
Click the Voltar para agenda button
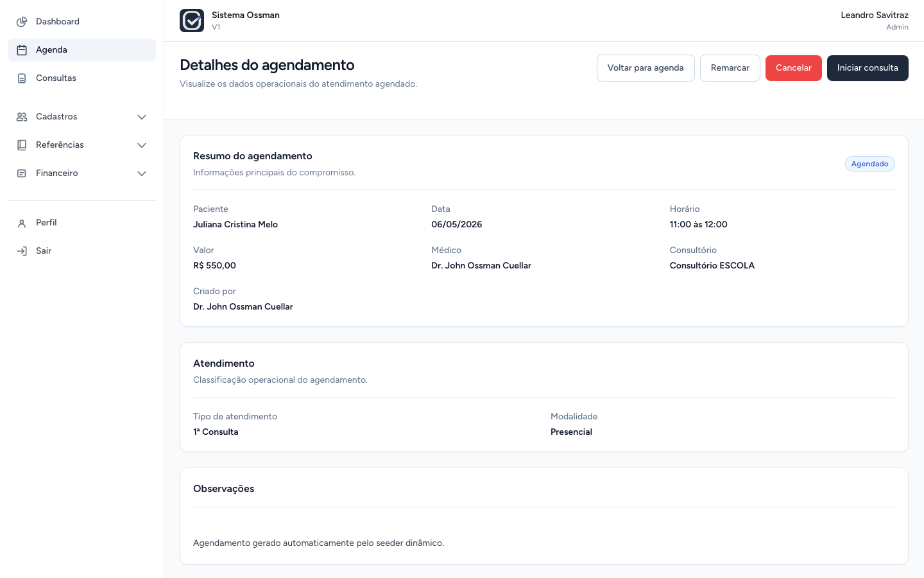(646, 68)
